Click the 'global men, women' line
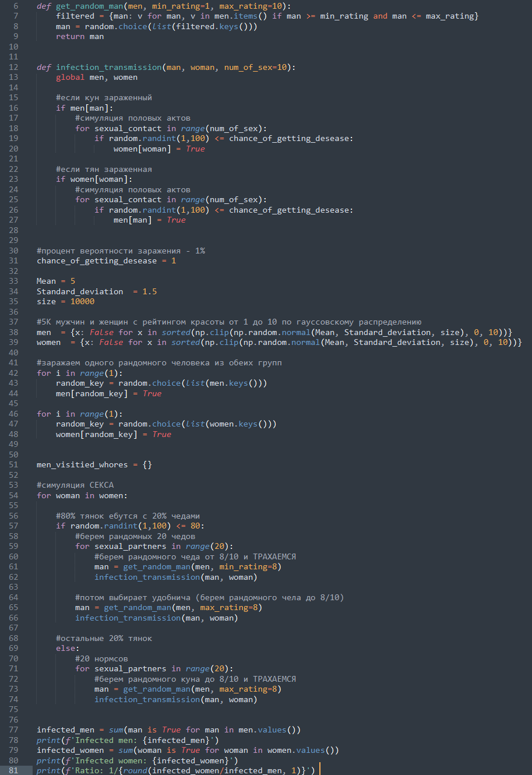The height and width of the screenshot is (775, 532). [x=97, y=77]
